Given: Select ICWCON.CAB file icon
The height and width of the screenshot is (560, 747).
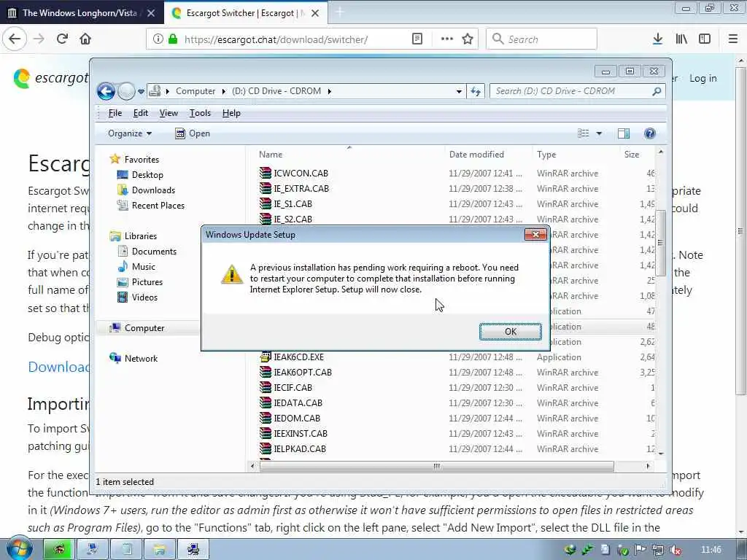Looking at the screenshot, I should 266,173.
